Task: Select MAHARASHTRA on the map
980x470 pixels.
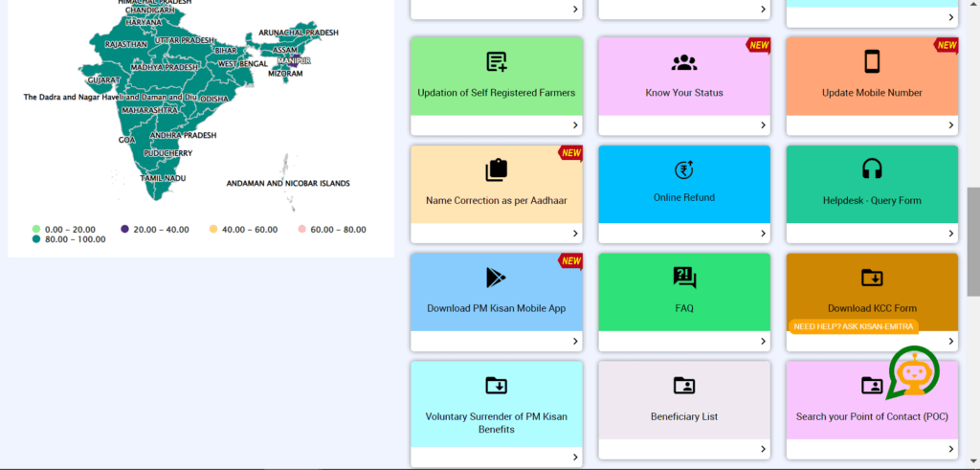Action: point(150,110)
